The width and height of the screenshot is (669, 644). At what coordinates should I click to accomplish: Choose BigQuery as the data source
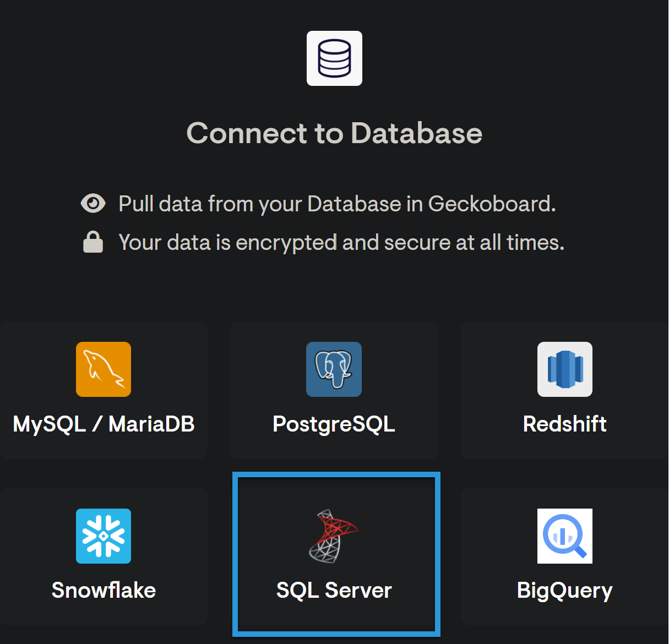click(564, 556)
